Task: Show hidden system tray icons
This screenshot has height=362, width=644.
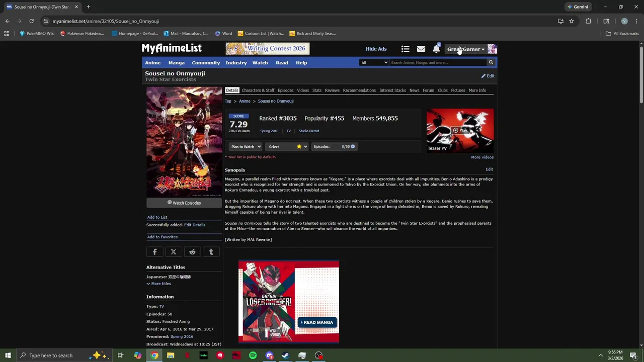Action: pyautogui.click(x=600, y=355)
